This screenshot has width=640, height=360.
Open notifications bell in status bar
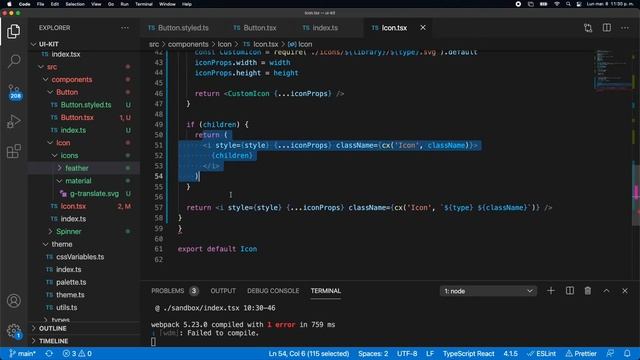627,353
